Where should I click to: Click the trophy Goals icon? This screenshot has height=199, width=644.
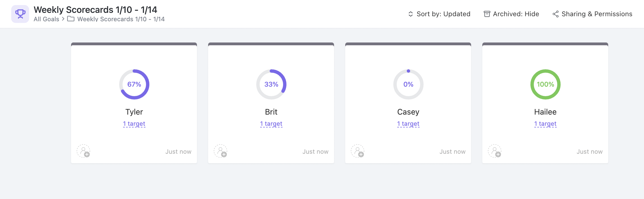coord(20,14)
